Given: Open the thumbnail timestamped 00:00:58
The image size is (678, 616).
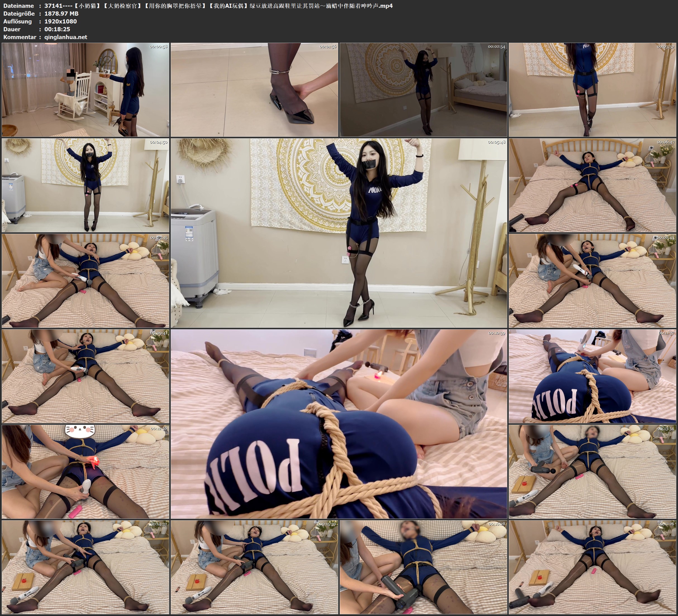Looking at the screenshot, I should 85,89.
